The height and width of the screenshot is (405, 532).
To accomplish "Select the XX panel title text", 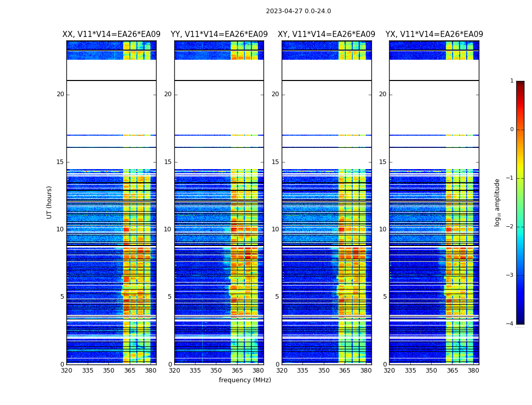I will [x=111, y=34].
